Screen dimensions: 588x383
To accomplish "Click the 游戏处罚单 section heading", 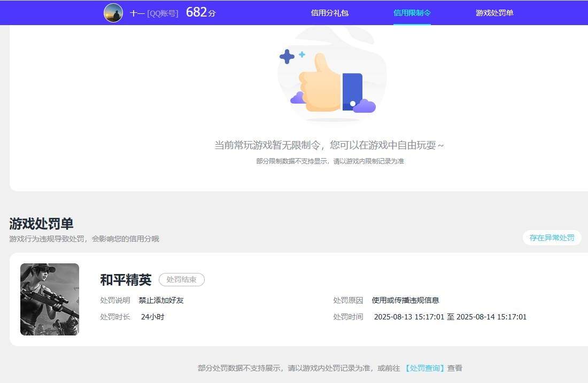I will [x=41, y=224].
